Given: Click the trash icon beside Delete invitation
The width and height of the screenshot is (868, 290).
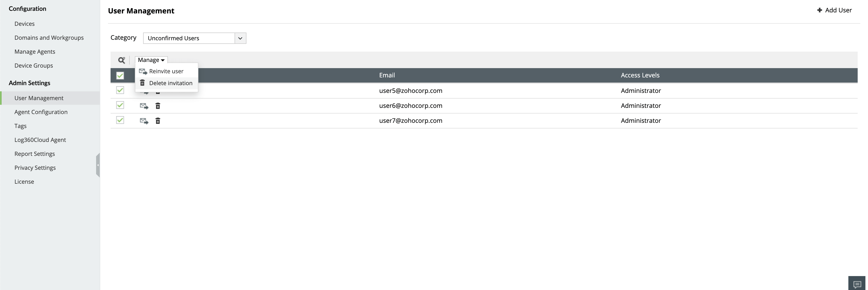Looking at the screenshot, I should tap(143, 83).
